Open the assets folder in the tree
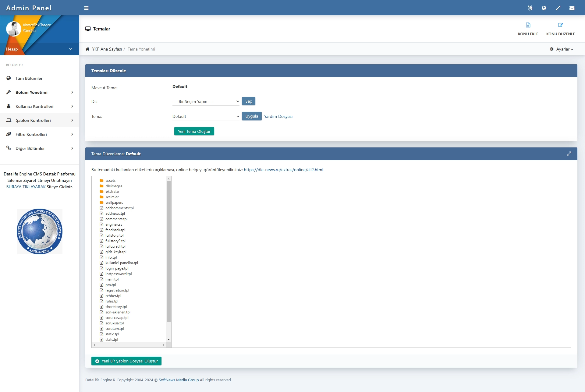The image size is (585, 392). coord(110,181)
